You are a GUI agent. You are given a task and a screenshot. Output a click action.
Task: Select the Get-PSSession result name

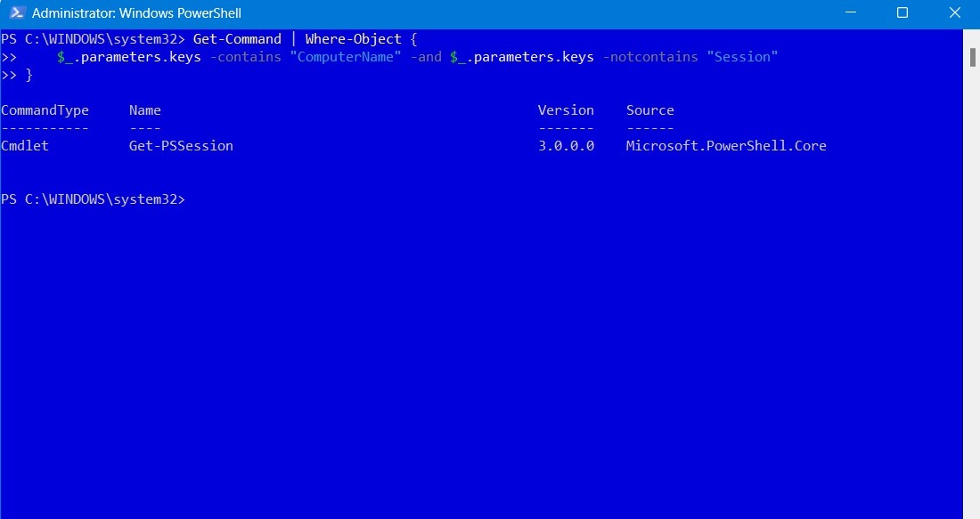click(180, 145)
